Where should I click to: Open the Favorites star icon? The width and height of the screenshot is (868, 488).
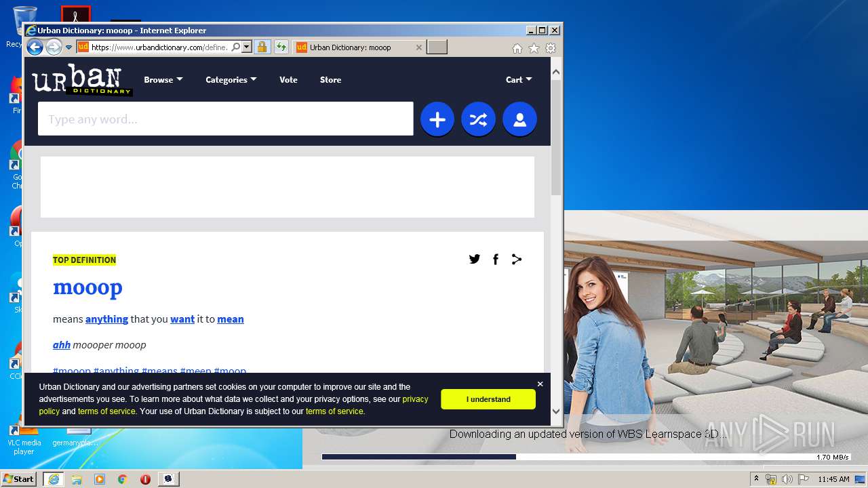point(534,48)
